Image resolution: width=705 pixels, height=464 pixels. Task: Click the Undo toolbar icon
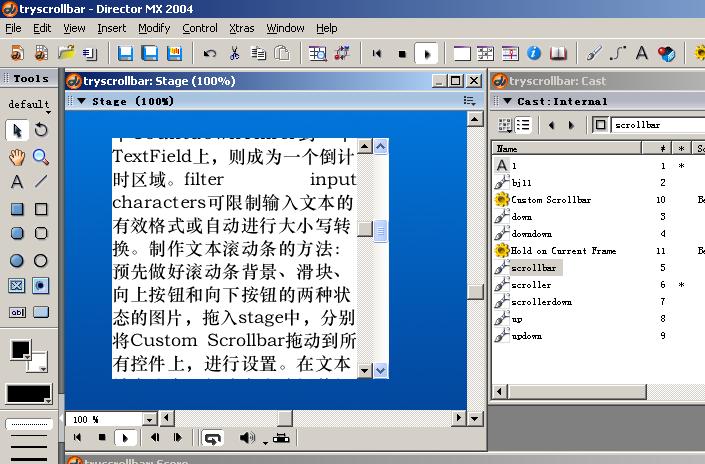[x=209, y=54]
